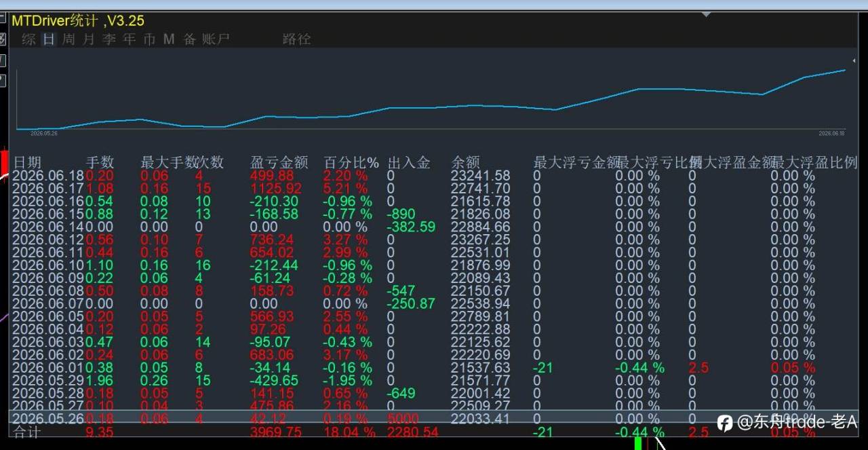Click the 21615.78 balance value
The height and width of the screenshot is (450, 868).
[480, 201]
